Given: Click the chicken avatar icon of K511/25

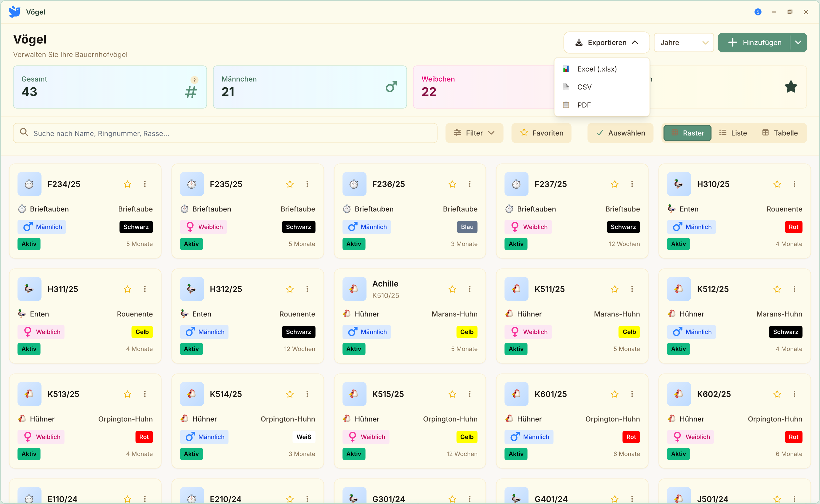Looking at the screenshot, I should tap(516, 289).
